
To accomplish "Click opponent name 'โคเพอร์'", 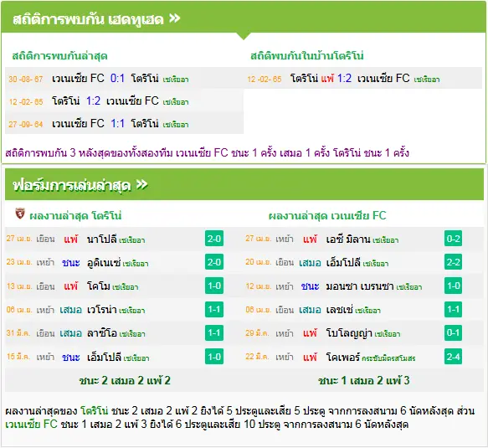I will tap(342, 357).
